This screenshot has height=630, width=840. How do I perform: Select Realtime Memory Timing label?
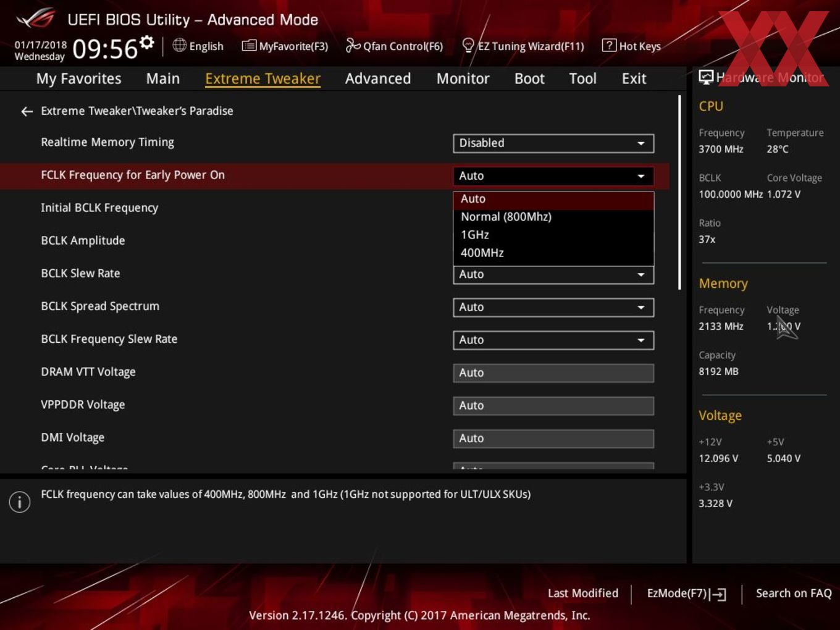[107, 142]
